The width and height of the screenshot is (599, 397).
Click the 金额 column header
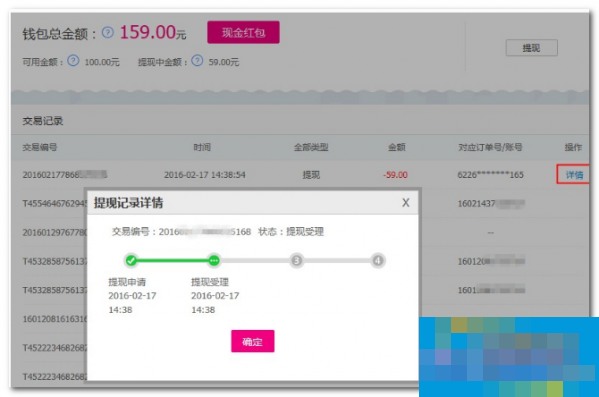coord(397,147)
